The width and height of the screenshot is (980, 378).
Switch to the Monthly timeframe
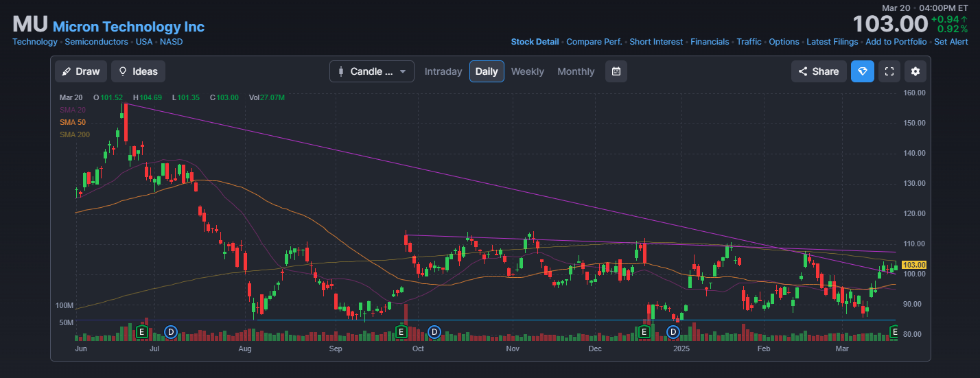pyautogui.click(x=576, y=71)
